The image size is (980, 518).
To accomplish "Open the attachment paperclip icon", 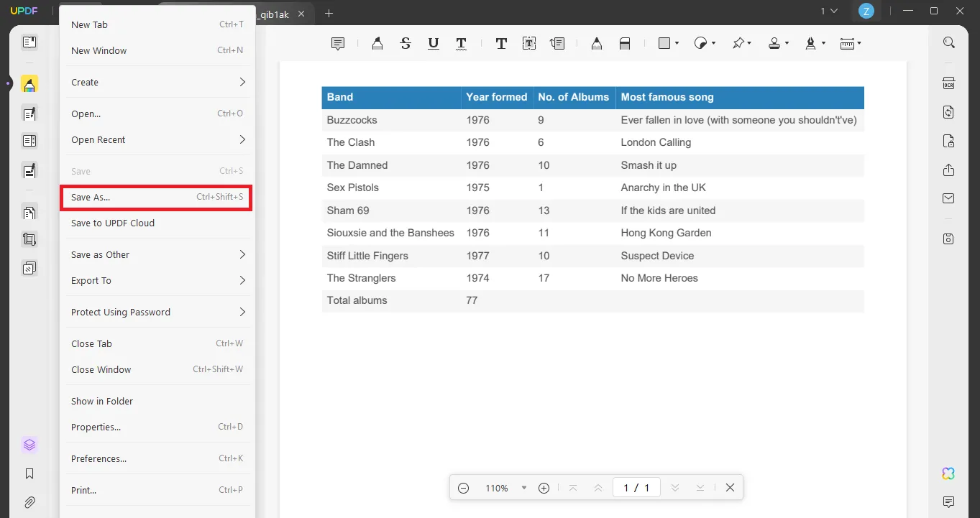I will pos(29,502).
